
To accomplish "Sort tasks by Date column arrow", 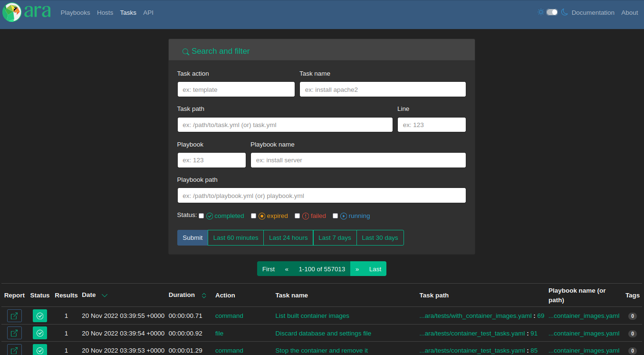I will [105, 296].
